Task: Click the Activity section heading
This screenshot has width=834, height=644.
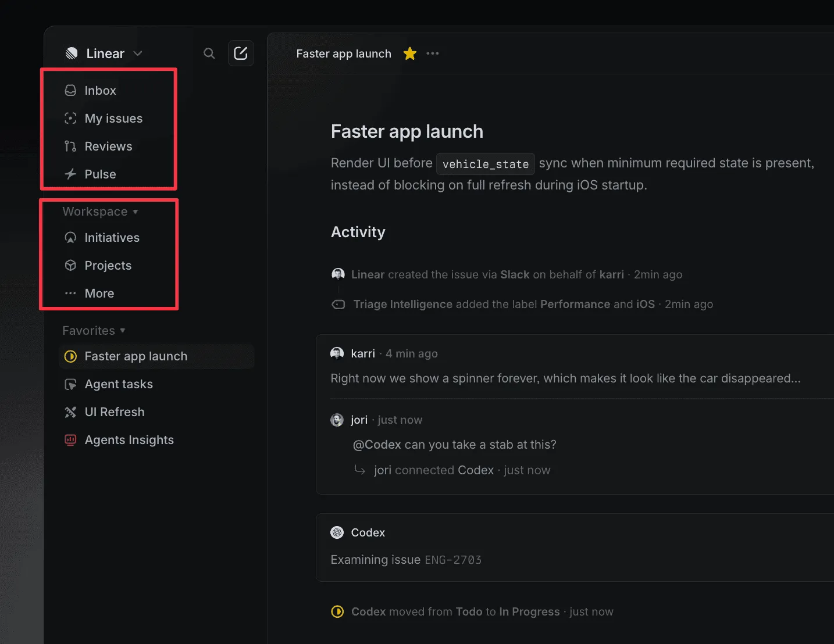Action: pyautogui.click(x=358, y=232)
